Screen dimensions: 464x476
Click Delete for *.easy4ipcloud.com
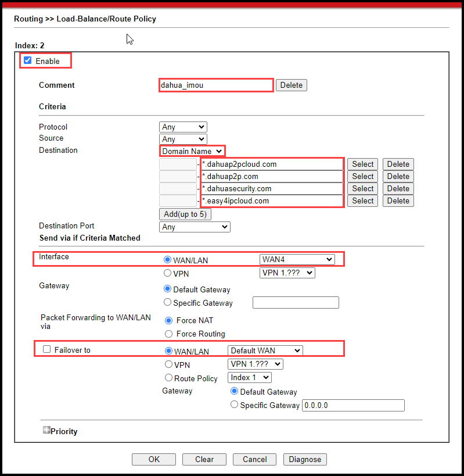(398, 201)
